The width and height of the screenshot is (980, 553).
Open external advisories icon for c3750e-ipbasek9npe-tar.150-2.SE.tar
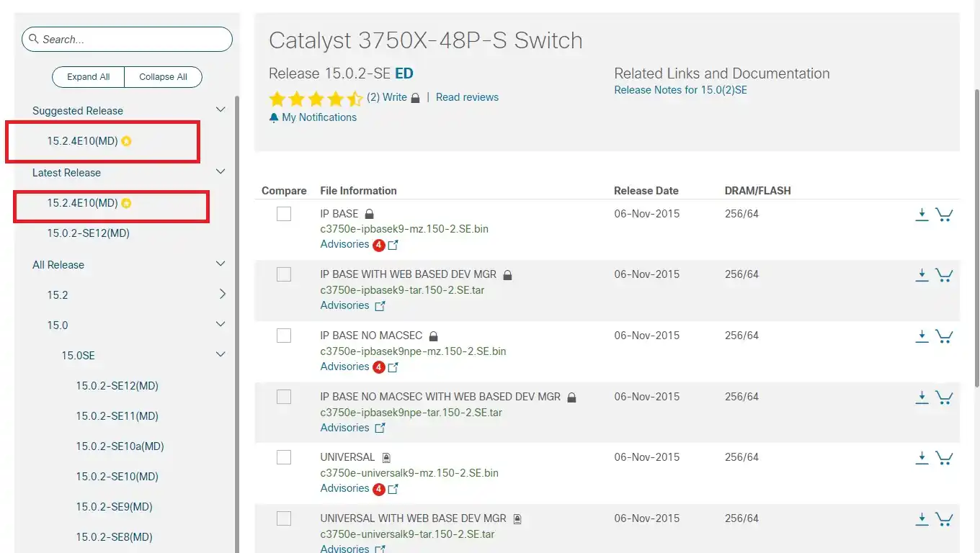380,428
